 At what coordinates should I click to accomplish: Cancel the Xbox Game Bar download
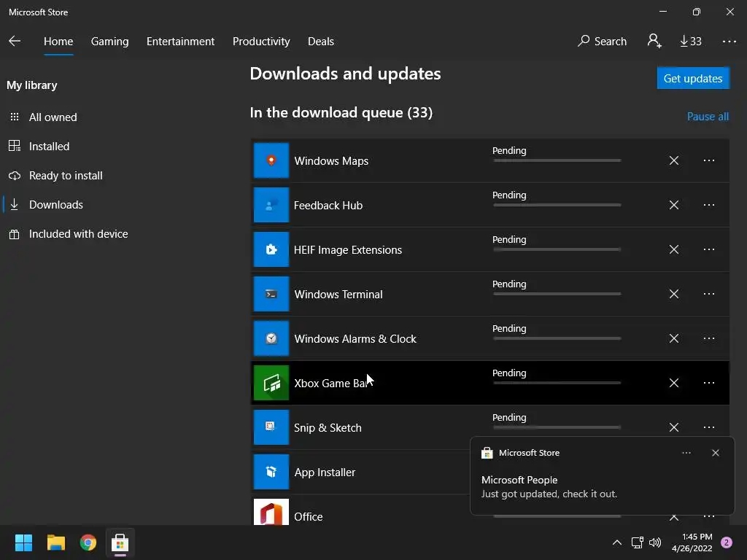(x=673, y=383)
